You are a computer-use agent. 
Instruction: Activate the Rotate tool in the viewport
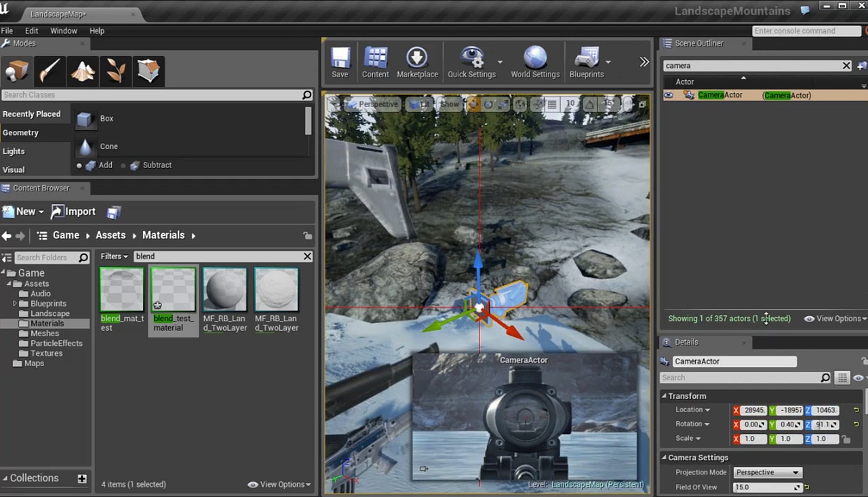pos(488,104)
